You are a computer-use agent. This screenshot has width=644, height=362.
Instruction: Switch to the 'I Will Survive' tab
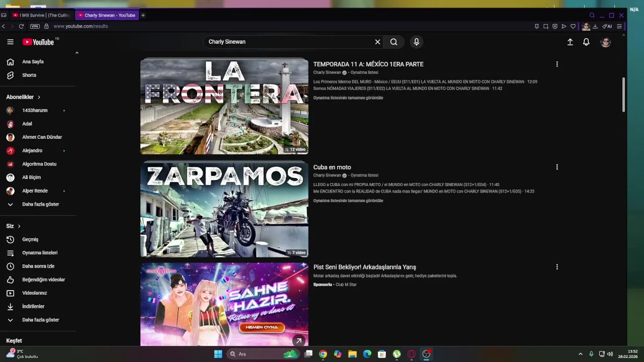[x=41, y=15]
